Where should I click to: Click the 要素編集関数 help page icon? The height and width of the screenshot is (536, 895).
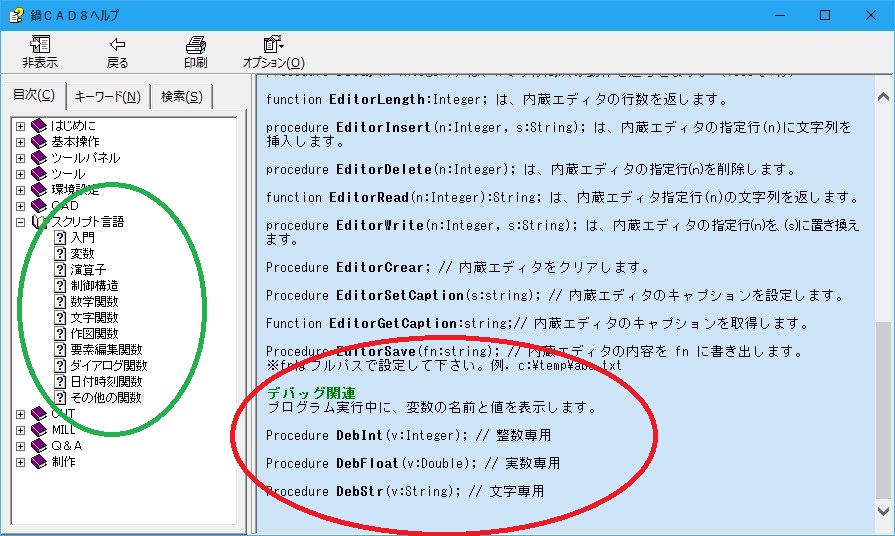[x=60, y=349]
